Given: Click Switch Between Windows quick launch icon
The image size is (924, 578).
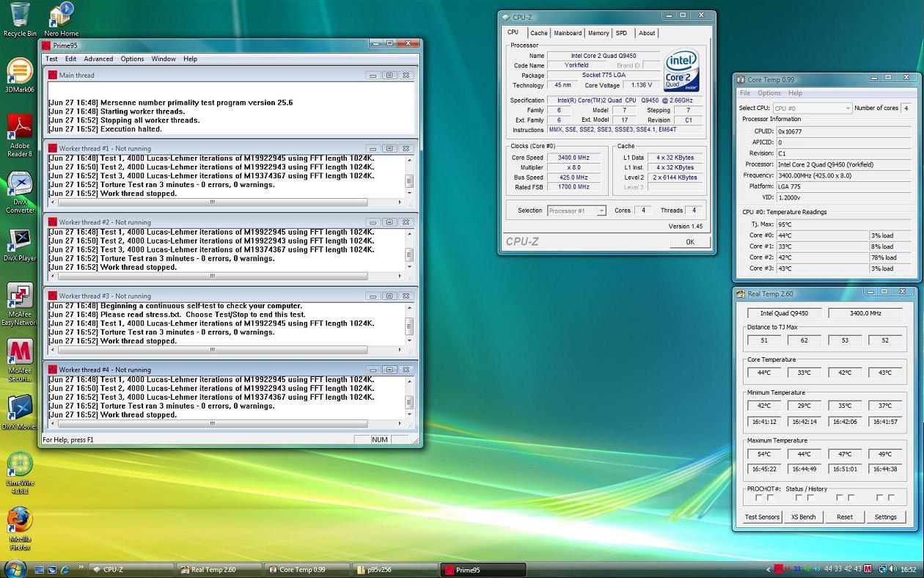Looking at the screenshot, I should tap(52, 569).
